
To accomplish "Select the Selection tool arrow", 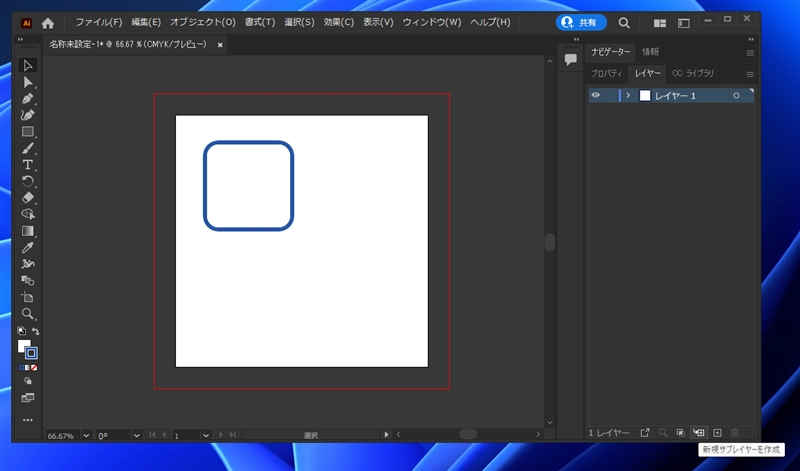I will tap(28, 65).
